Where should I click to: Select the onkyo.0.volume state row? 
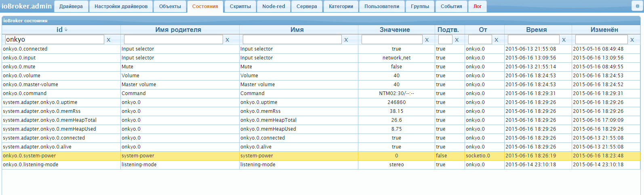tap(321, 76)
